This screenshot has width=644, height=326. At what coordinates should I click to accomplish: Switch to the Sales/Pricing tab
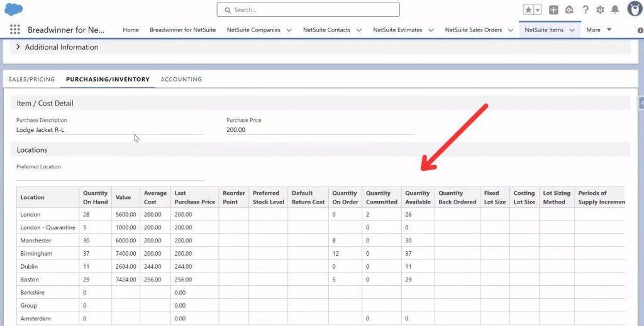coord(31,79)
